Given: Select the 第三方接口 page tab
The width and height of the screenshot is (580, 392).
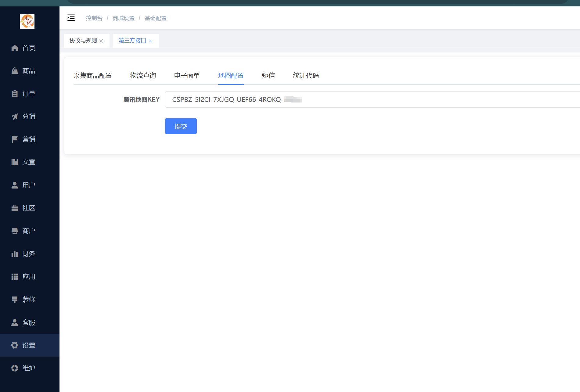Looking at the screenshot, I should pyautogui.click(x=136, y=41).
